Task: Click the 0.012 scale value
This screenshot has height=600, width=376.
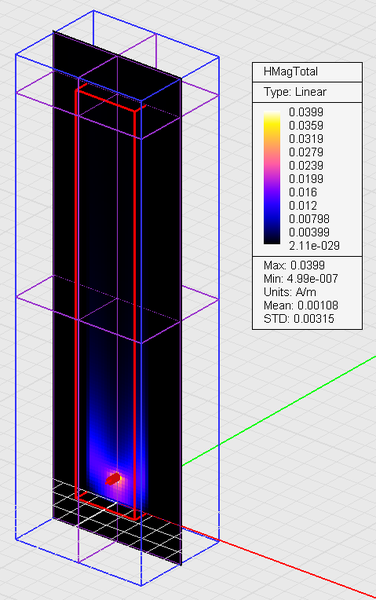Action: click(303, 205)
